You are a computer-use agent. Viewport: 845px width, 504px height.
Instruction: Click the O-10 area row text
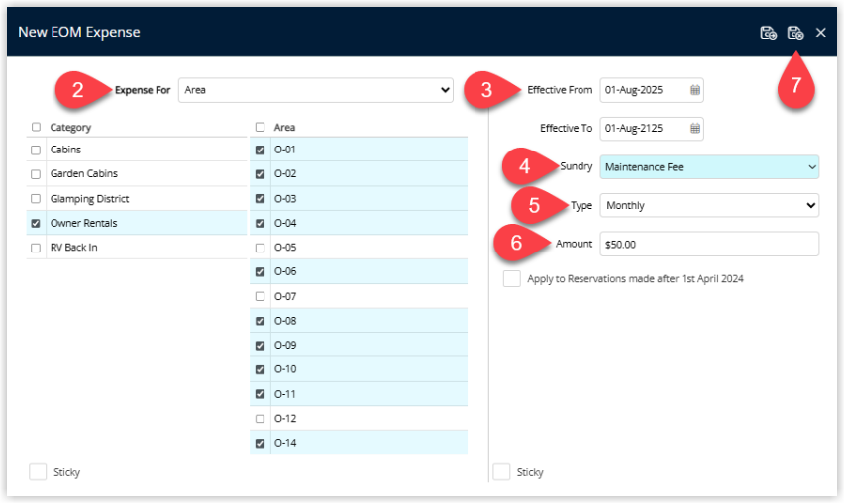click(x=285, y=369)
